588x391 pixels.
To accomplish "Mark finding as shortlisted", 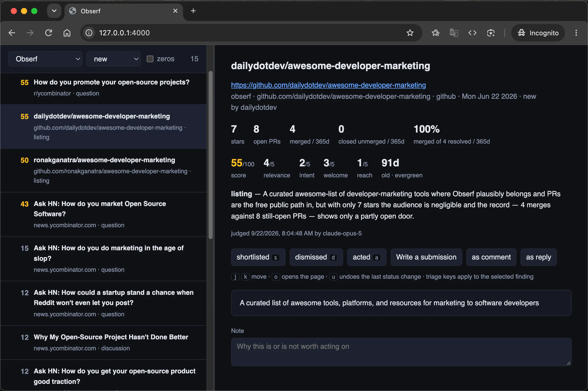I will click(x=258, y=257).
